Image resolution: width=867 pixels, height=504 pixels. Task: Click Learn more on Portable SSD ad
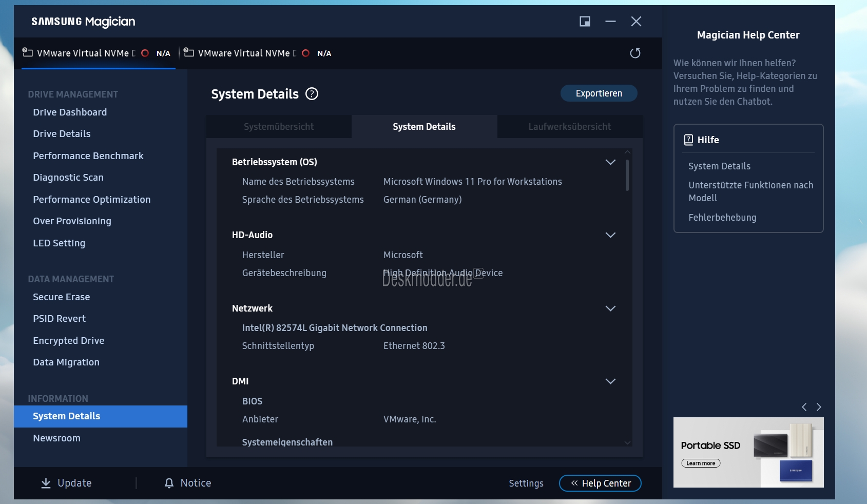[701, 463]
